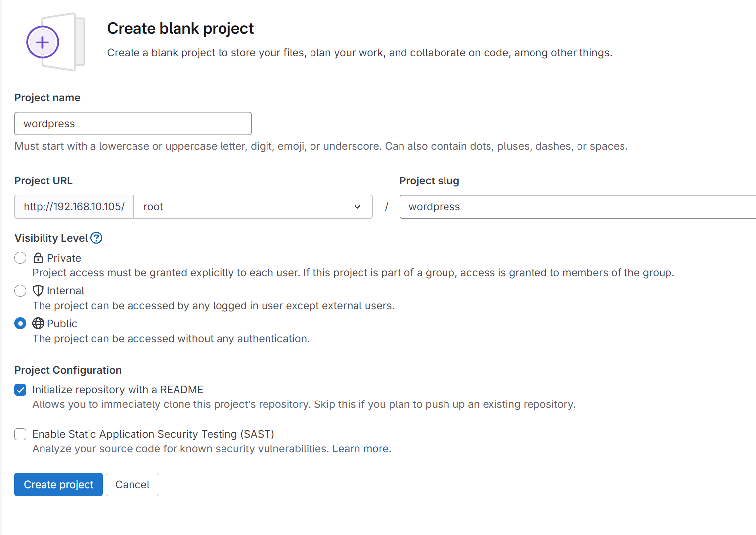Select the Internal visibility radio button
Viewport: 756px width, 535px height.
(20, 291)
